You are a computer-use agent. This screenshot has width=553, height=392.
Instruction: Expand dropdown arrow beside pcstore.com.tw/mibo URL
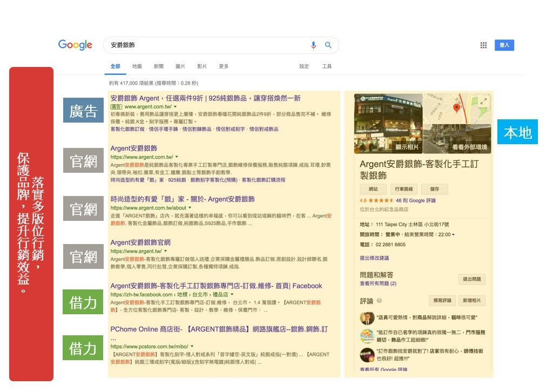192,347
